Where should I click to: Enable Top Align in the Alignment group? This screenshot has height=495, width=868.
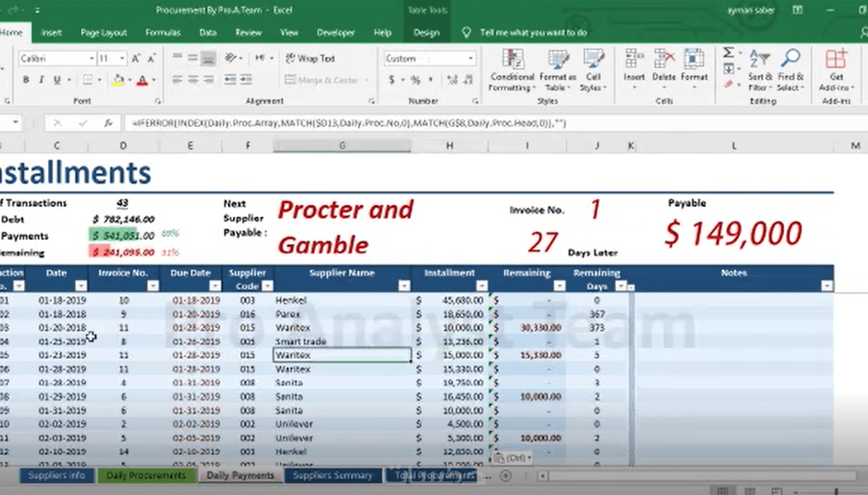click(x=177, y=58)
